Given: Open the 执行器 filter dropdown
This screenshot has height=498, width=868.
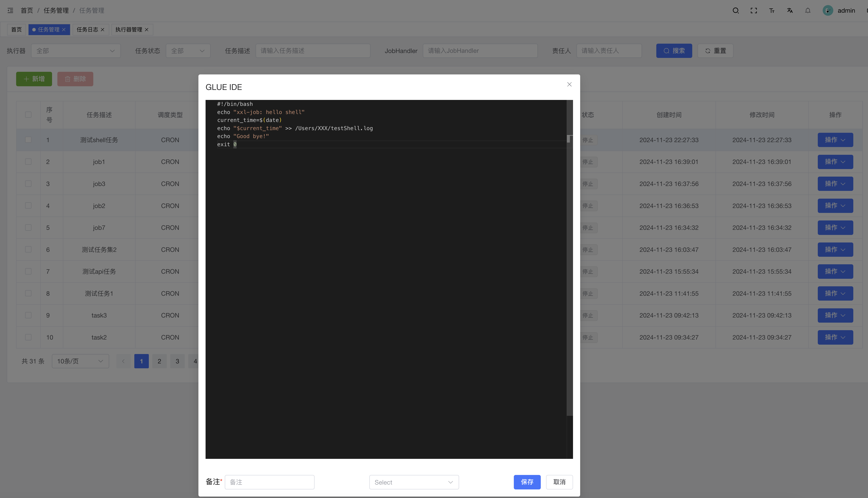Looking at the screenshot, I should (x=76, y=51).
